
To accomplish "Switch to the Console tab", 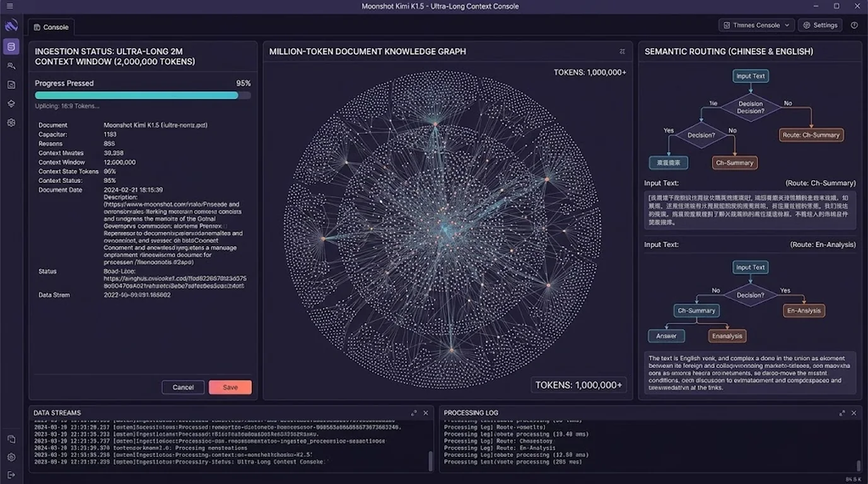I will coord(51,27).
